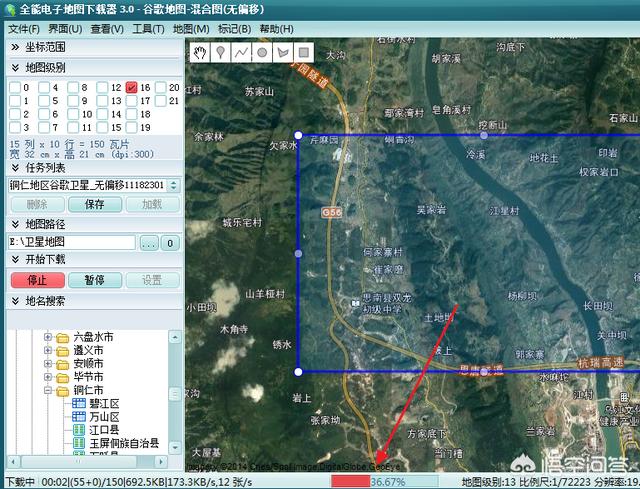
Task: Click the 删除 button
Action: (38, 204)
